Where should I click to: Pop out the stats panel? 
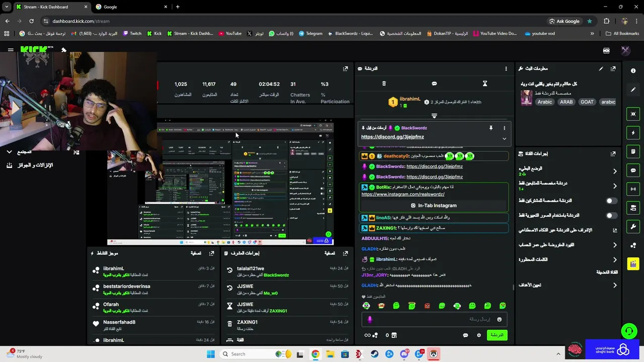click(x=345, y=68)
